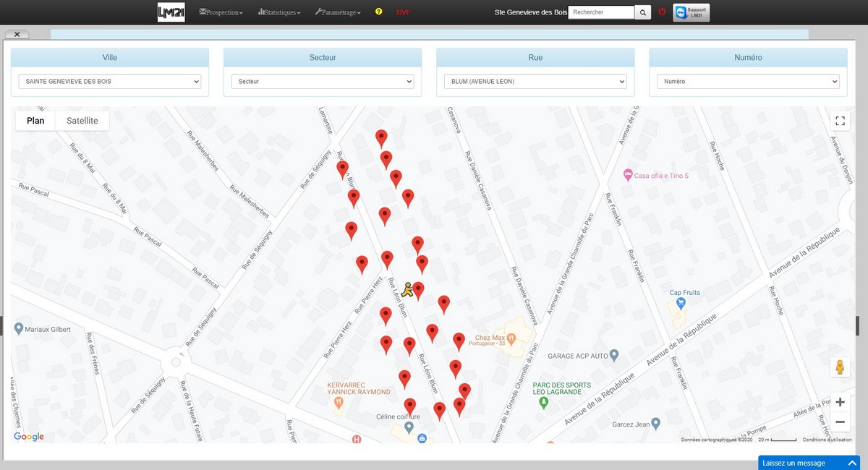Click the Ste Genevieve des Bois header text
The image size is (868, 470).
(x=531, y=12)
